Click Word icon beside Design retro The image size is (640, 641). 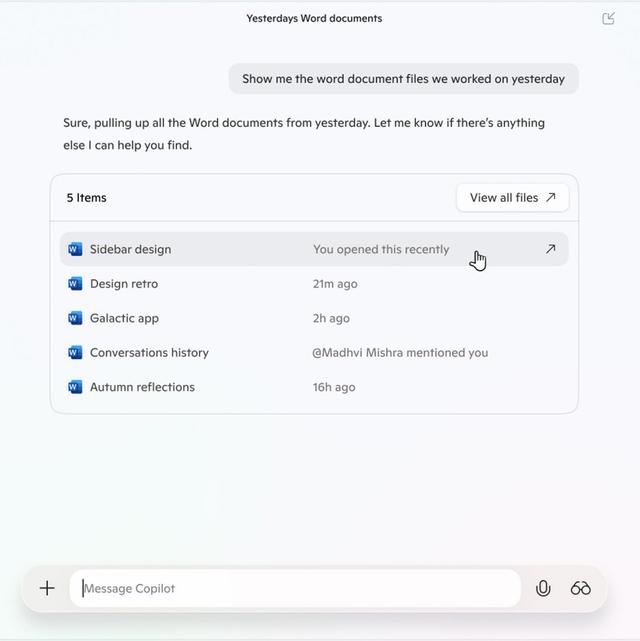(x=75, y=283)
